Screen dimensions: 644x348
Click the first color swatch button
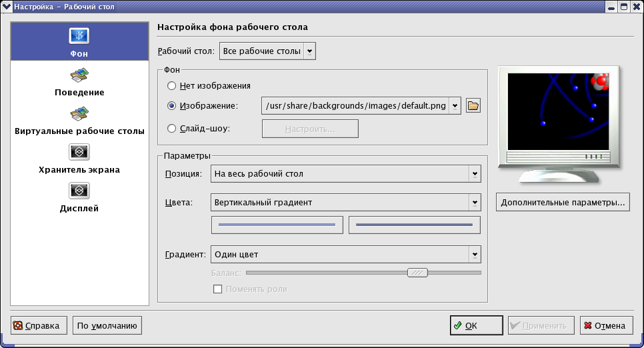click(277, 225)
